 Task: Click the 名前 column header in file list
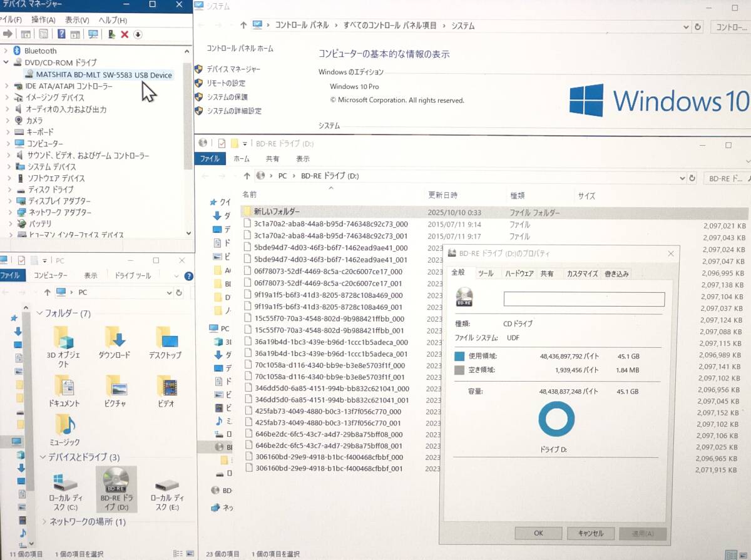249,195
